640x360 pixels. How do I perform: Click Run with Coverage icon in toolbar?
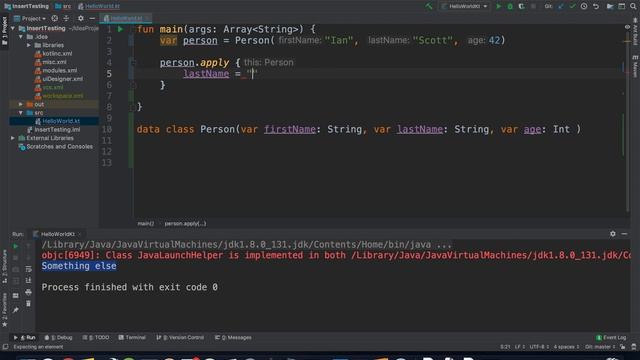click(x=521, y=6)
